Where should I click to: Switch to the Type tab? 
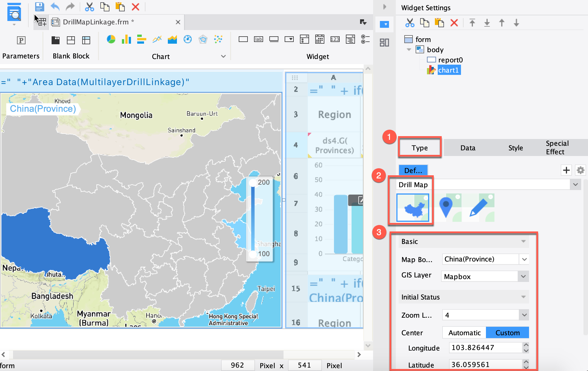pyautogui.click(x=420, y=147)
